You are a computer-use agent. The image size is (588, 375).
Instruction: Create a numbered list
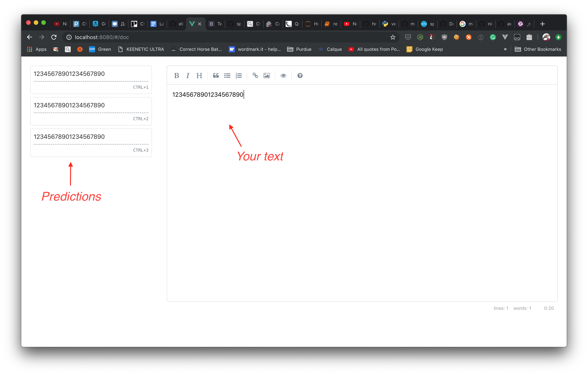[238, 75]
